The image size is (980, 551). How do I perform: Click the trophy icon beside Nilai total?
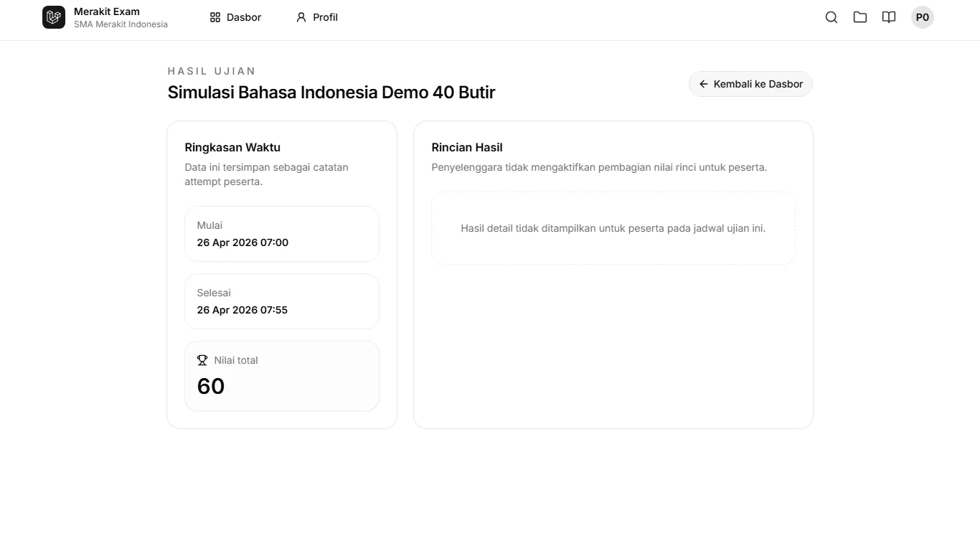point(202,360)
